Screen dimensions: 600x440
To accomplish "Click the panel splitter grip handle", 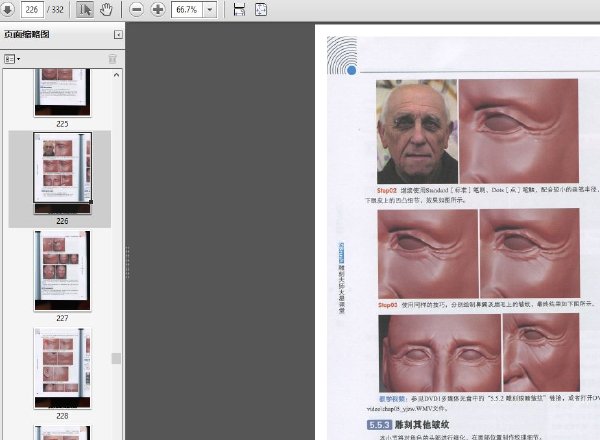I will 127,262.
